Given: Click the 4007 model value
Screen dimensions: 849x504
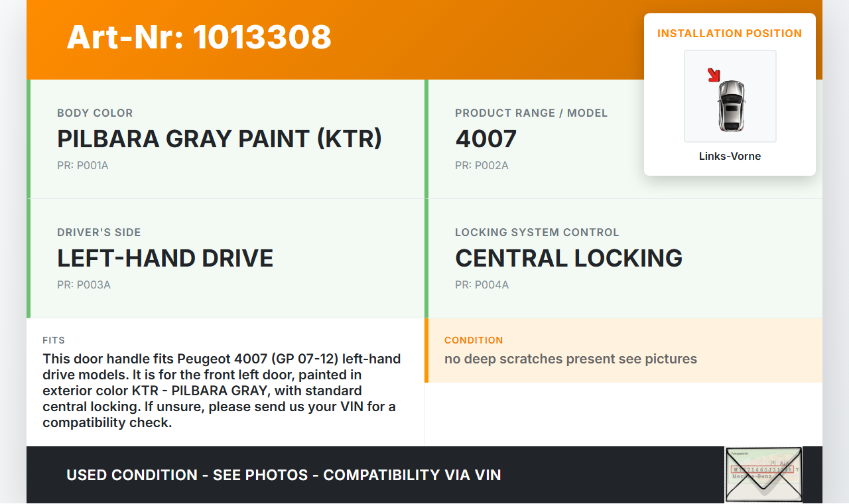Looking at the screenshot, I should (x=486, y=139).
